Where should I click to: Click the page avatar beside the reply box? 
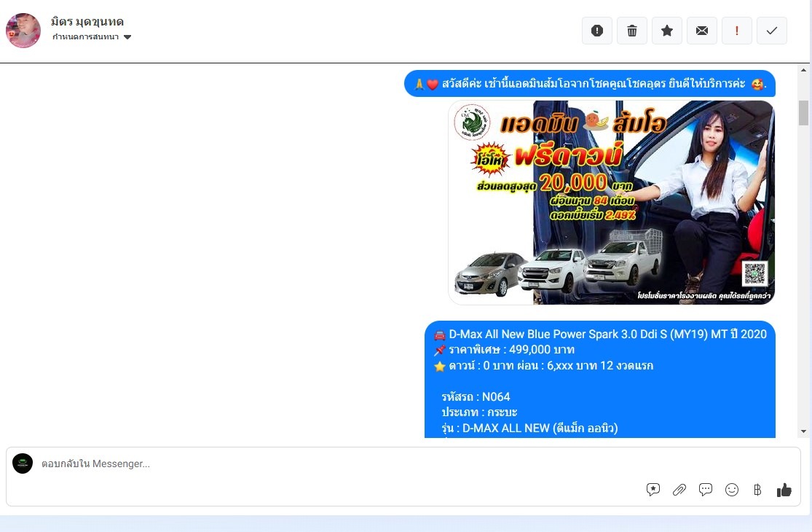23,463
